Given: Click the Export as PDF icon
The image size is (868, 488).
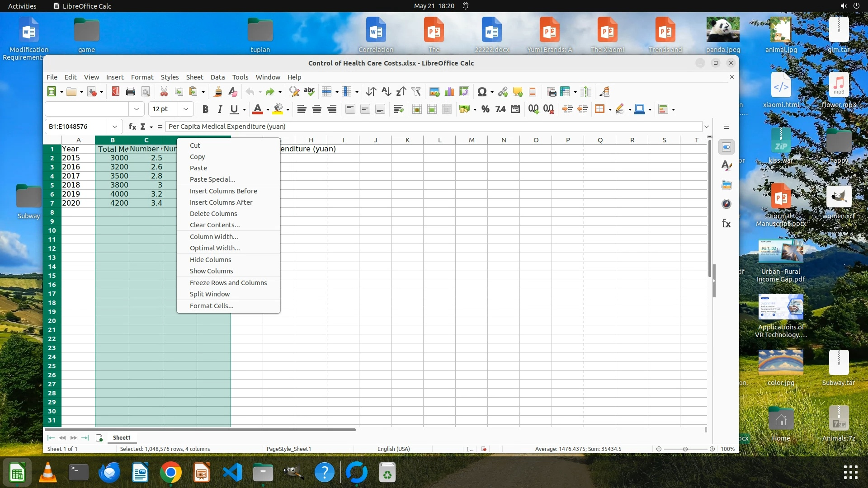Looking at the screenshot, I should pyautogui.click(x=116, y=92).
